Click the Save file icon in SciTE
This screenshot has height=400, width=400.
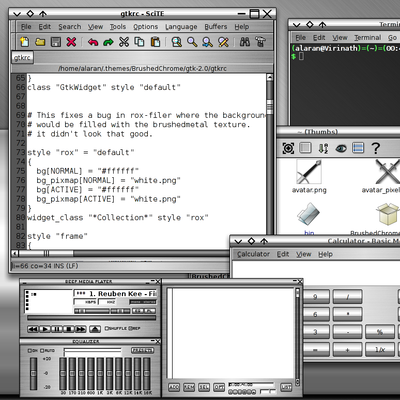[56, 42]
